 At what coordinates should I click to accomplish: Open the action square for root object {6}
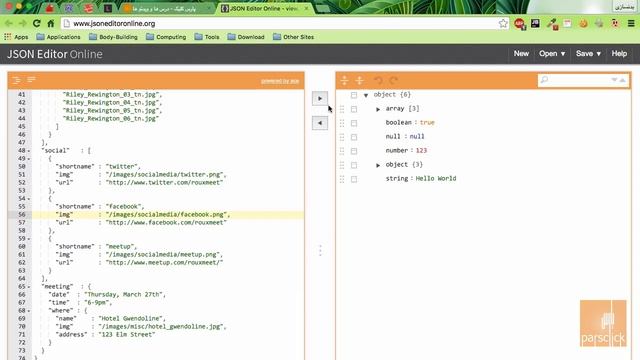[354, 95]
